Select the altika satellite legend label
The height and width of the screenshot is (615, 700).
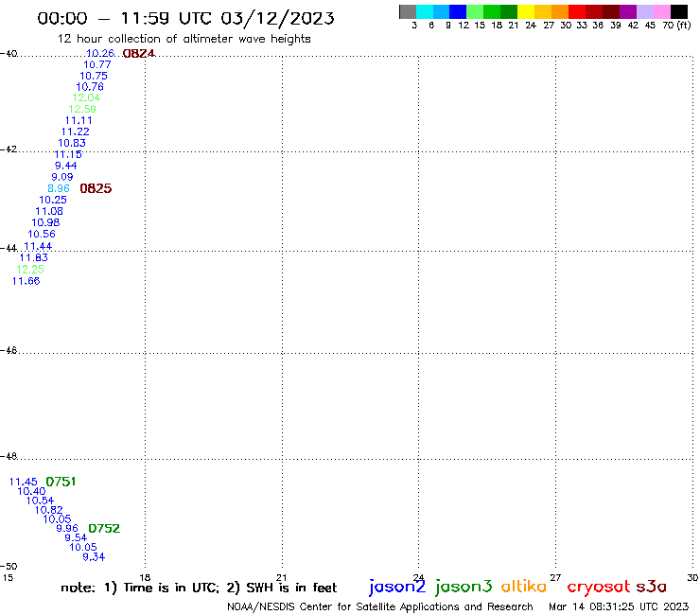click(524, 586)
